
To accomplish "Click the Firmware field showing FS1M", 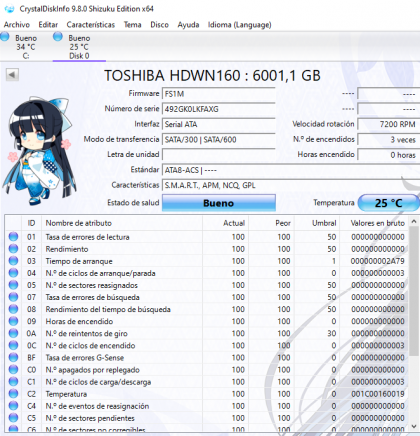I will click(x=219, y=94).
